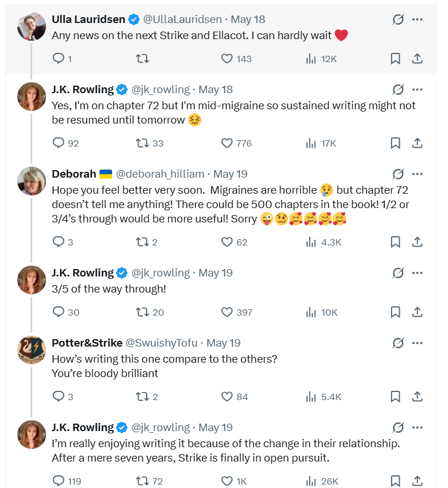Screen dimensions: 448x488
Task: Click Grok icon on the '3/5 of the way' tweet
Action: click(398, 273)
